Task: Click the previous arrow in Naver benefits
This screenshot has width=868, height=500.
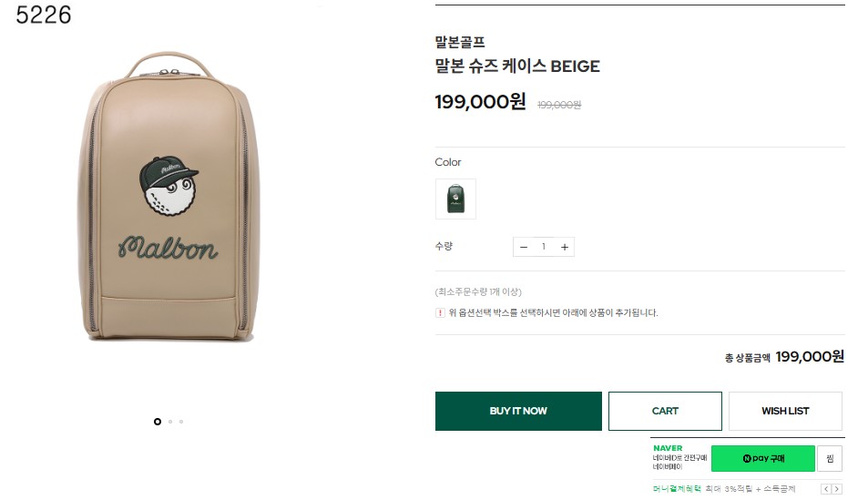Action: [x=826, y=489]
